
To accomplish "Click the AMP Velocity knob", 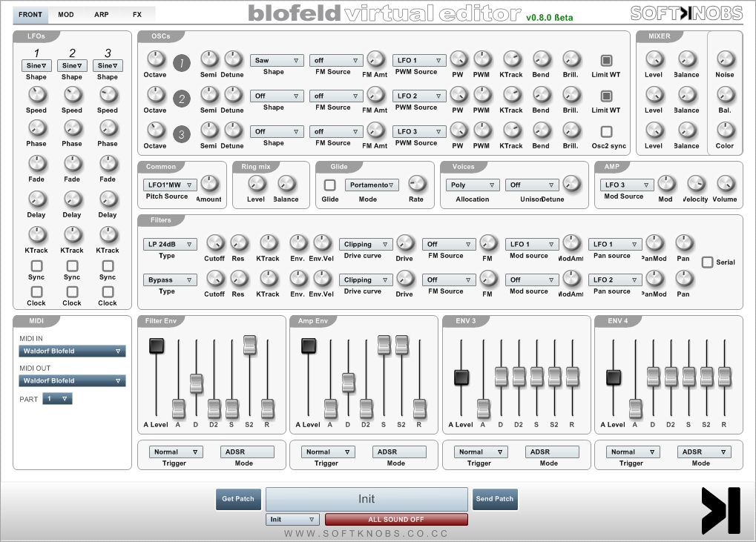I will pos(695,184).
